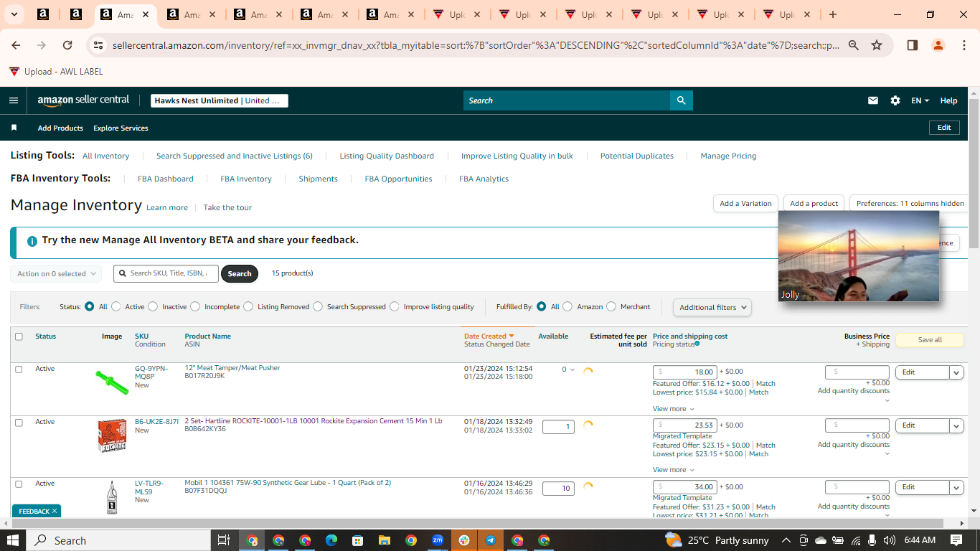
Task: Click the Add a Variation button
Action: click(x=745, y=203)
